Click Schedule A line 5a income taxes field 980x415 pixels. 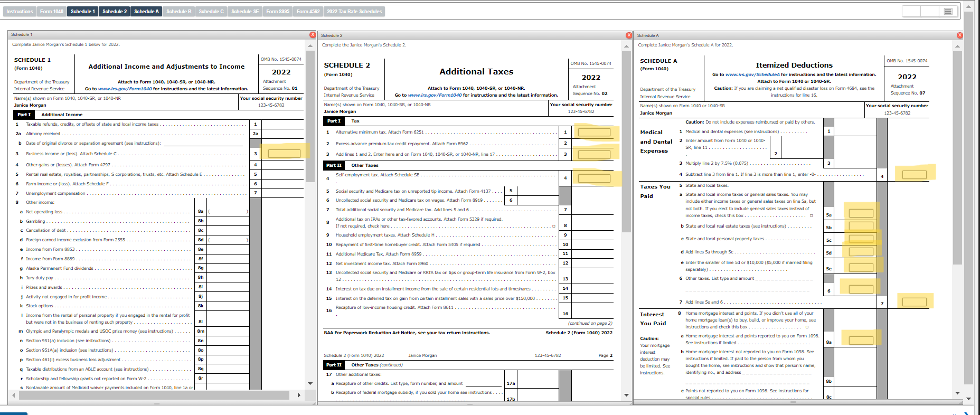pyautogui.click(x=861, y=213)
